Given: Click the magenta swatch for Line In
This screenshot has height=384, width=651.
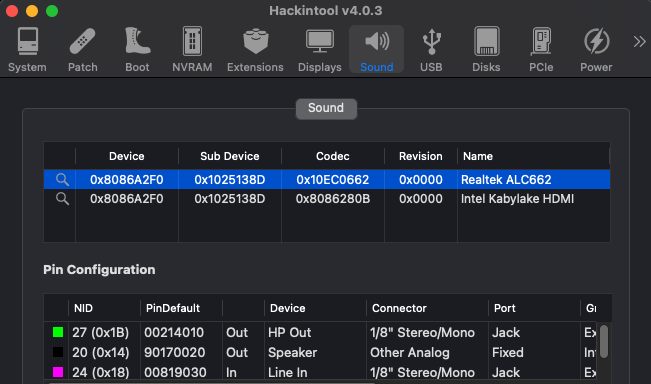Looking at the screenshot, I should [x=58, y=372].
